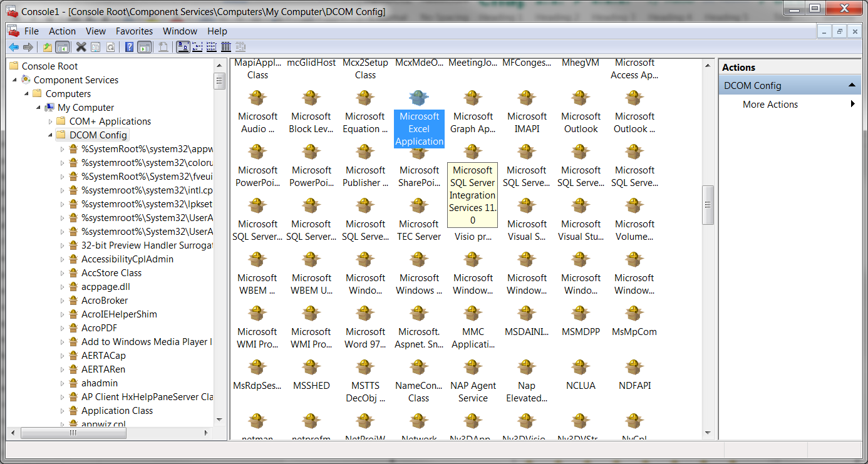Select ahadmin in the tree
The image size is (868, 464).
[x=100, y=383]
